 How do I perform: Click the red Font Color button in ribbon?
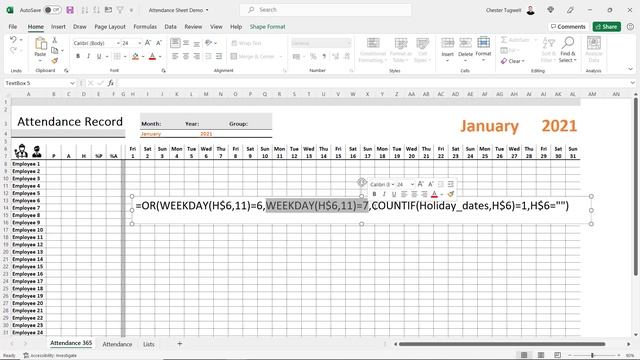152,56
